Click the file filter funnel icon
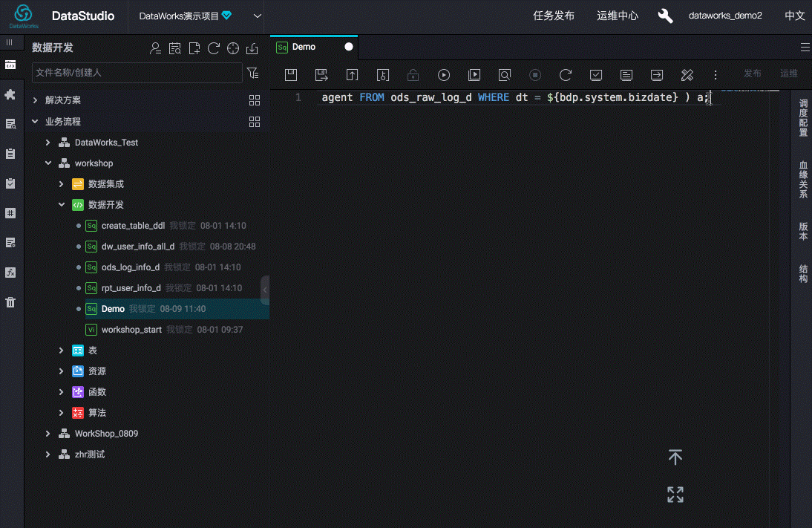 point(252,73)
